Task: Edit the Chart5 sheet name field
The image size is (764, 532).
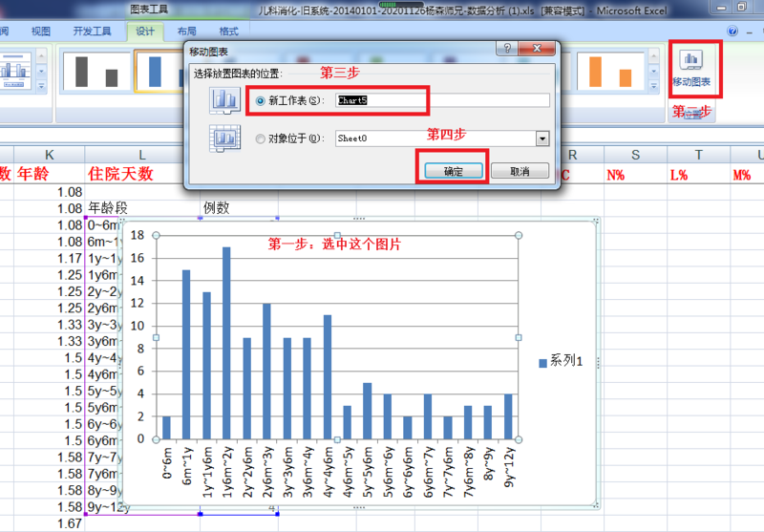Action: click(442, 100)
